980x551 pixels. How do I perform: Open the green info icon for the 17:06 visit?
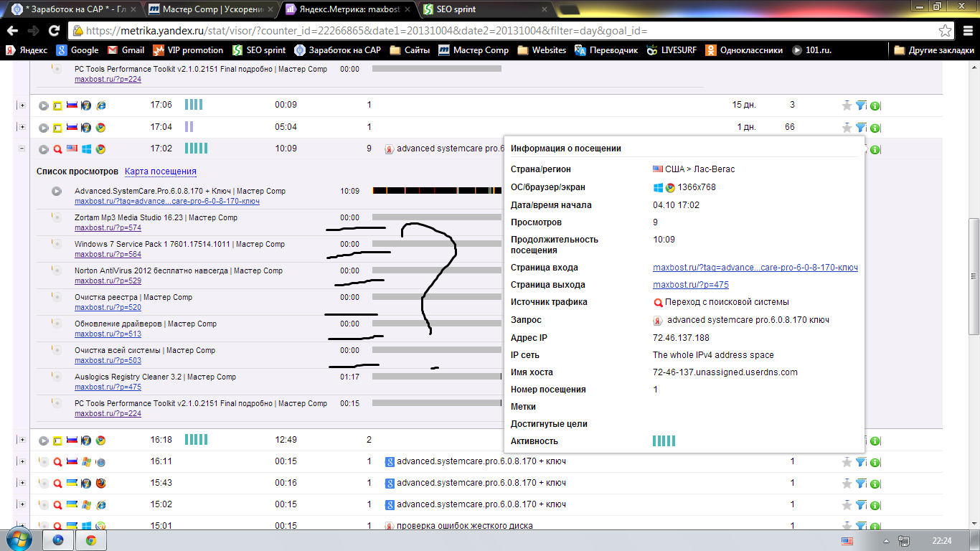[875, 106]
